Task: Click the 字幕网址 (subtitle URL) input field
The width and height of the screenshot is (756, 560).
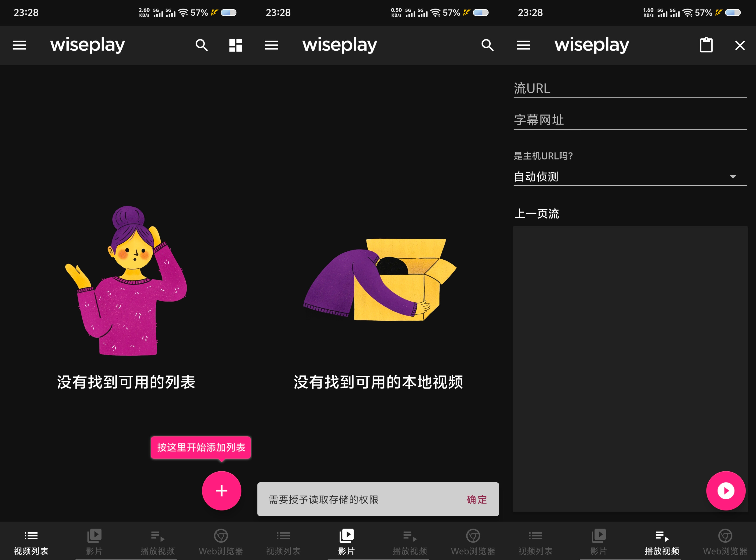Action: [x=630, y=120]
